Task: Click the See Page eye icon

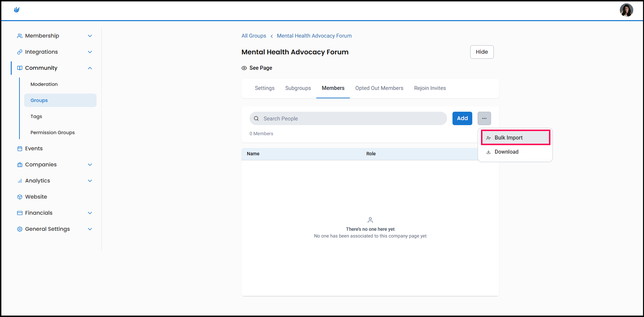Action: [244, 68]
